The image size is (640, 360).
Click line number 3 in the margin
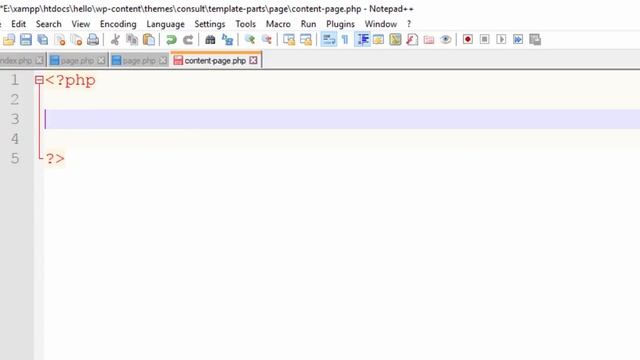[15, 119]
